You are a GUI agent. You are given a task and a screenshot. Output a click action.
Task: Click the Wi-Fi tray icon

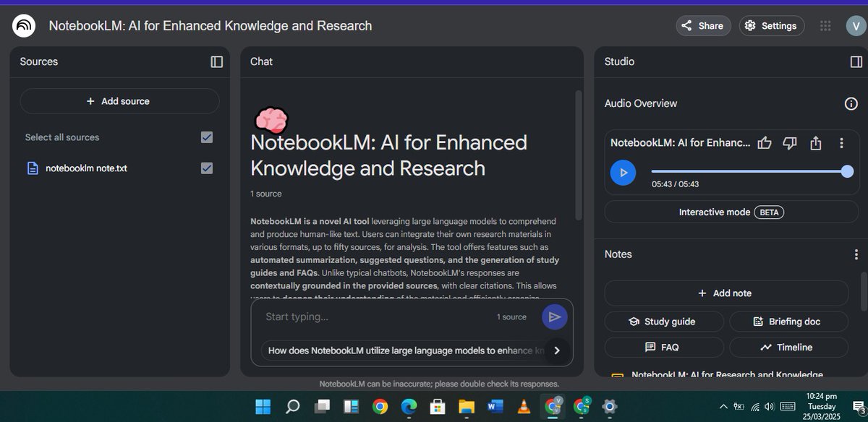click(755, 407)
